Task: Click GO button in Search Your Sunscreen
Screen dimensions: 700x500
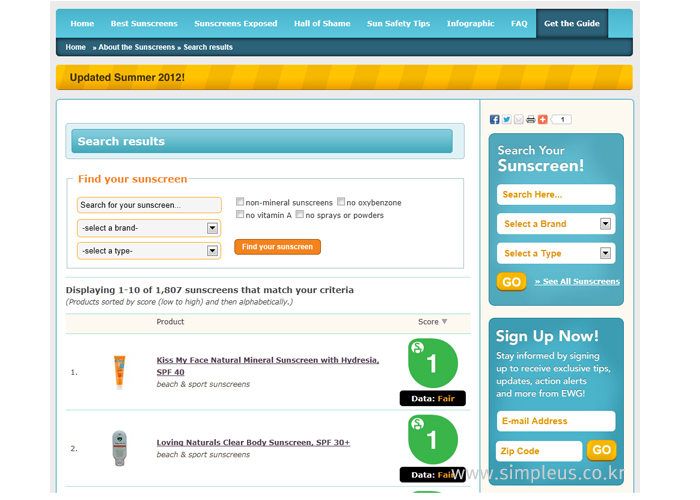Action: [x=511, y=282]
